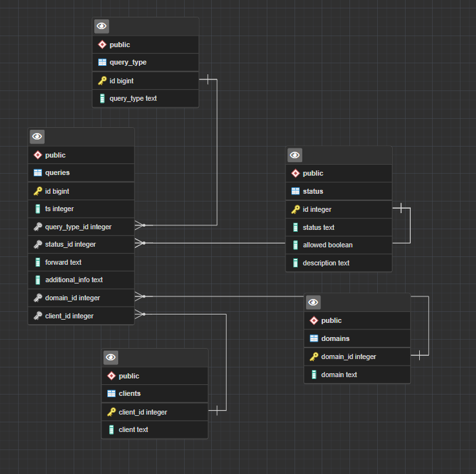Click column icon for ts integer
The height and width of the screenshot is (474, 476).
[37, 209]
